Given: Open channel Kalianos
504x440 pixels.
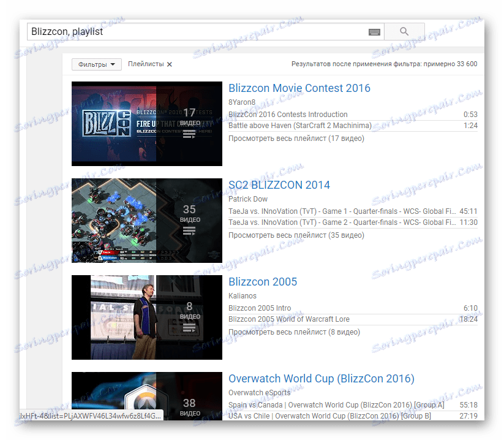Looking at the screenshot, I should [x=243, y=296].
